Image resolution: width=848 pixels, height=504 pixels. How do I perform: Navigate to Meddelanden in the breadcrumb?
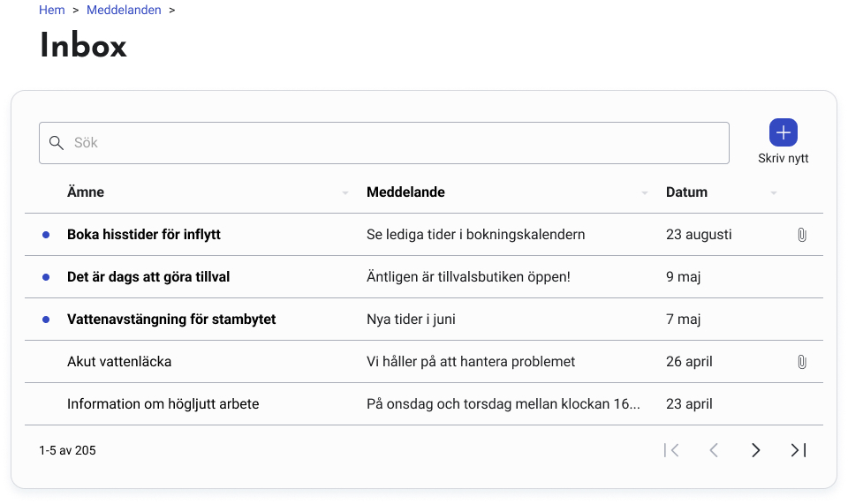pos(124,10)
